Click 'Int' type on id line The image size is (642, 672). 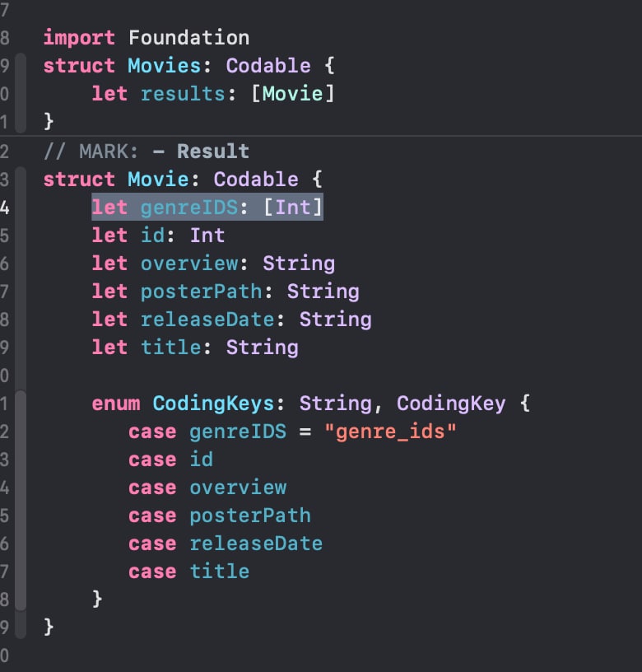click(207, 236)
